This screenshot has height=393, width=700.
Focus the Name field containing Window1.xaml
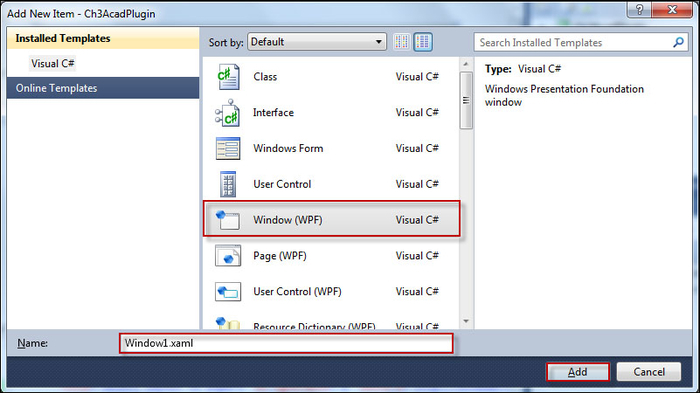click(286, 343)
